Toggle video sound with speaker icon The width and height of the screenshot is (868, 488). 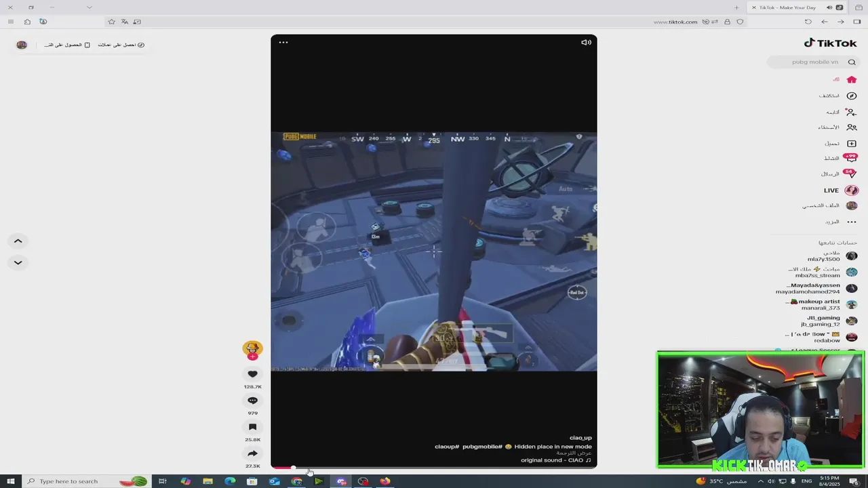586,42
